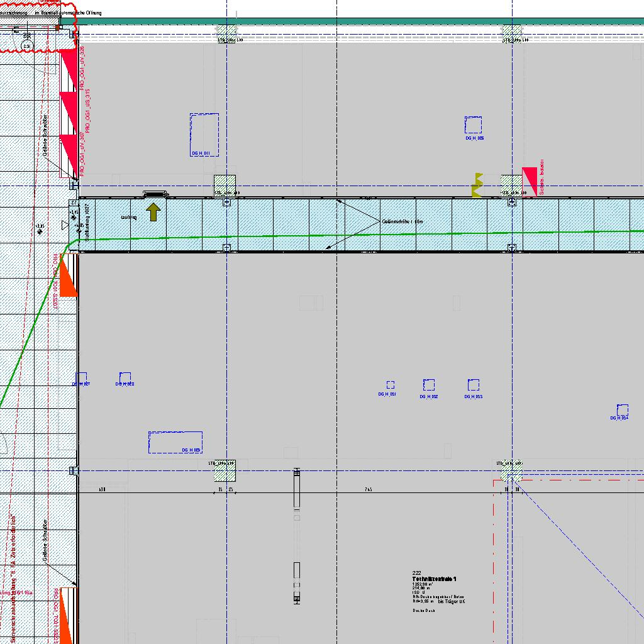Click the red vertical 'Schiene' label
This screenshot has width=644, height=644.
coord(541,177)
